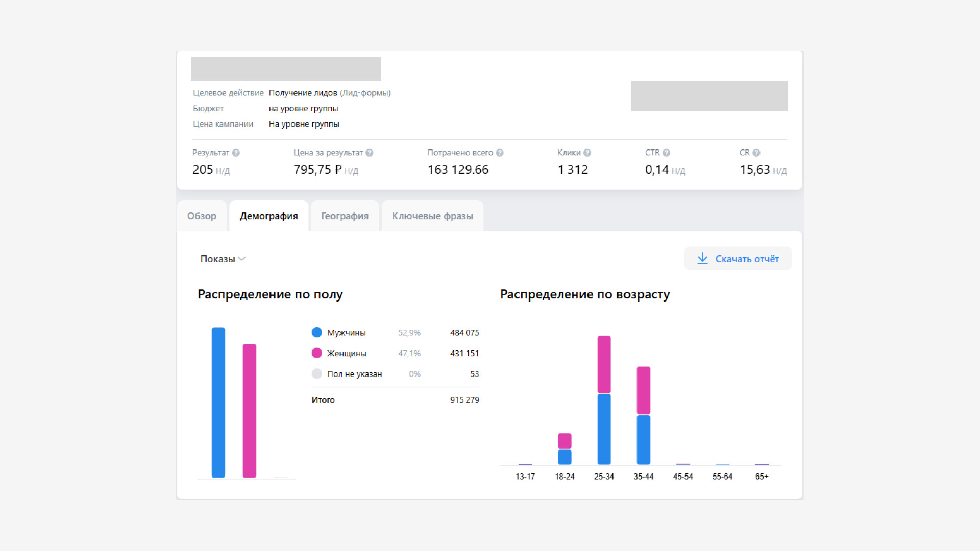Click the blue Мужчины legend dot
This screenshot has height=551, width=980.
tap(316, 332)
